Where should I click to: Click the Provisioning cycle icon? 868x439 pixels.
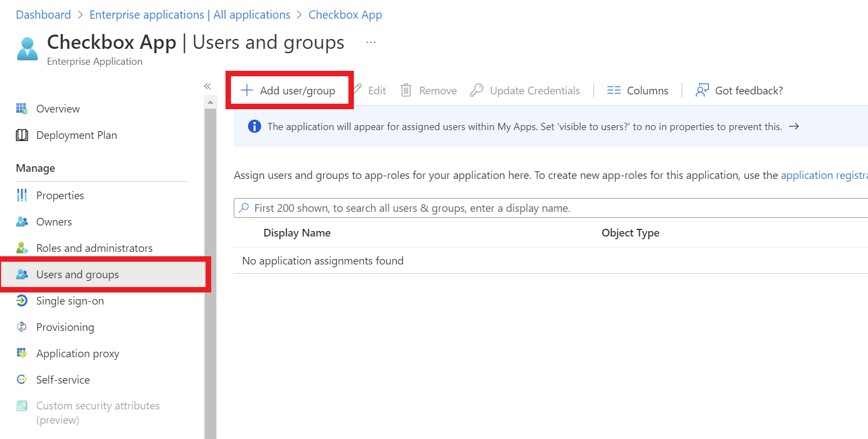[22, 327]
